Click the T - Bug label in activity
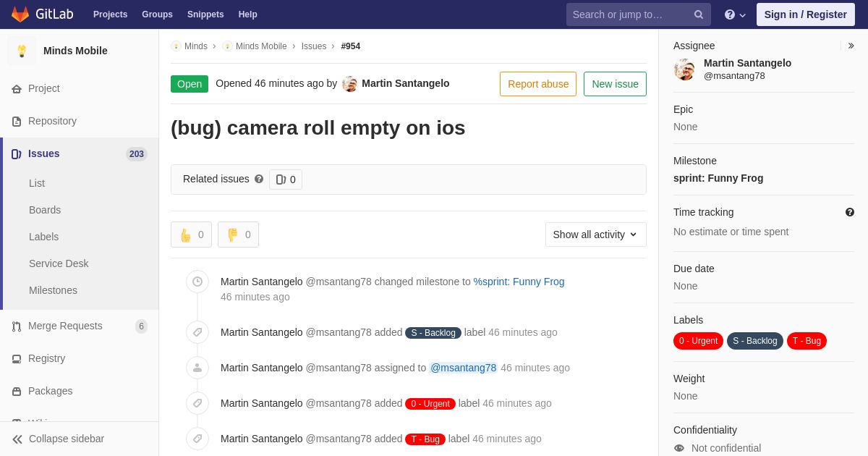868x456 pixels. click(425, 439)
